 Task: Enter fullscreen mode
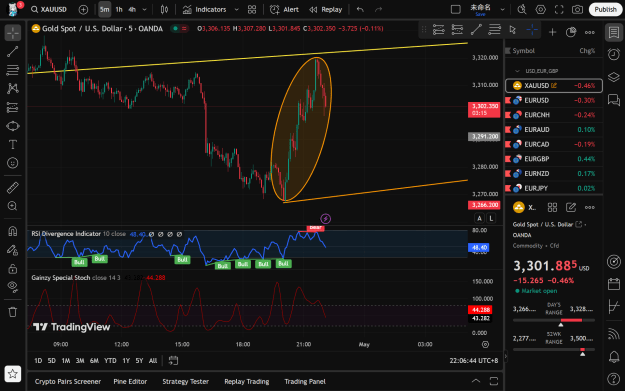tap(559, 10)
